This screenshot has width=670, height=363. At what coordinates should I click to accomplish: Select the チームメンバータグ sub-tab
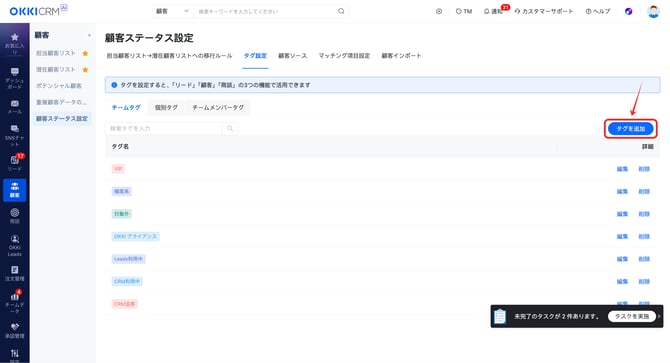[218, 108]
